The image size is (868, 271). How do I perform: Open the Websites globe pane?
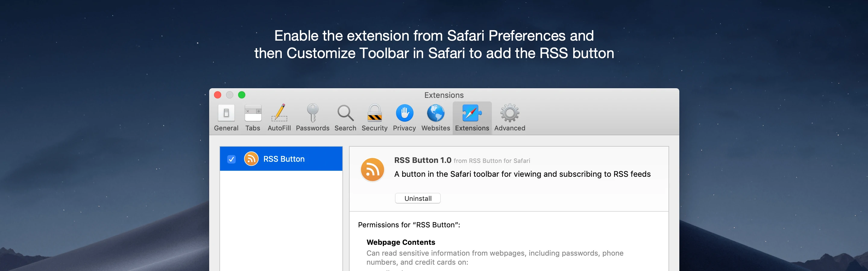(x=436, y=117)
